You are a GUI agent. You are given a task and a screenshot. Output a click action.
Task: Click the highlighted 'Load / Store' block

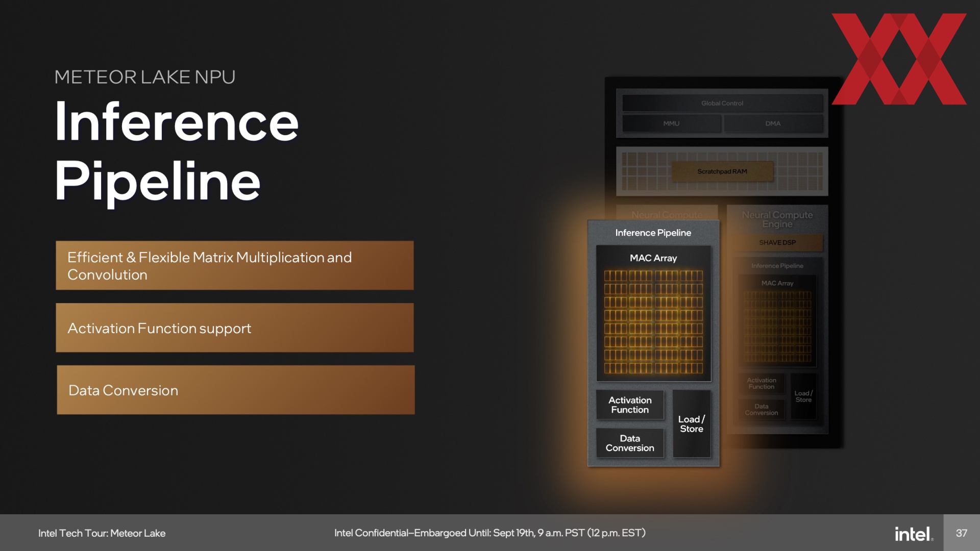[692, 424]
